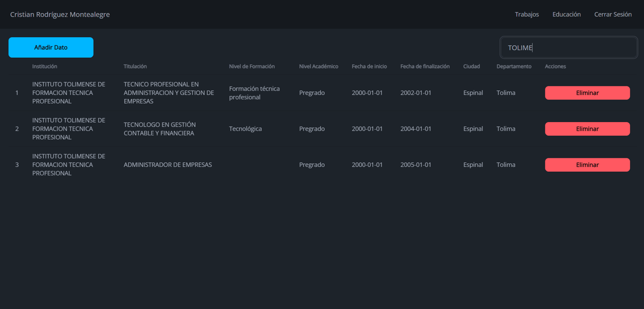644x309 pixels.
Task: Click the Cristian Rodríguez Montealegre brand title
Action: tap(60, 15)
